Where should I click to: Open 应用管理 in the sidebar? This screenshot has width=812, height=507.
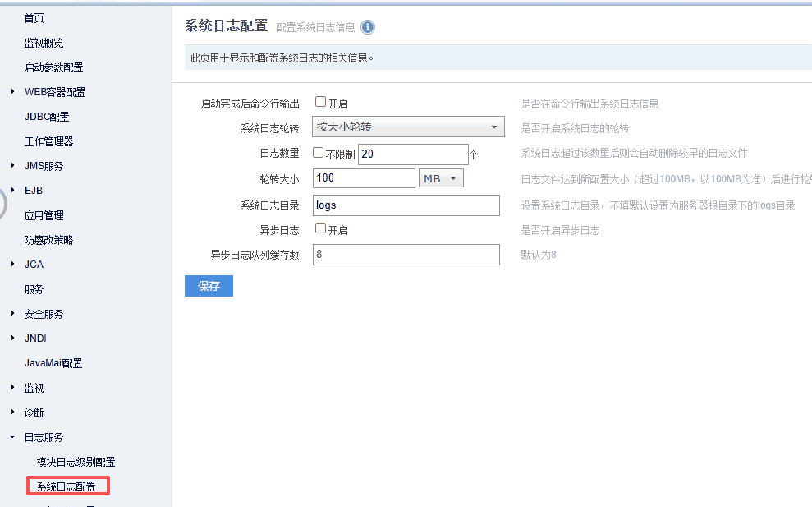tap(44, 215)
